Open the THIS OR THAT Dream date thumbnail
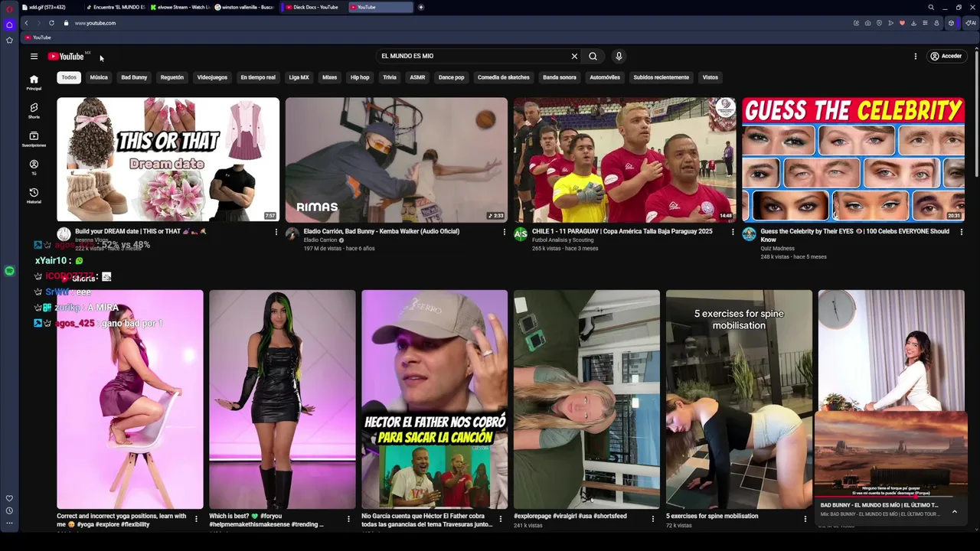This screenshot has height=551, width=980. click(x=168, y=159)
